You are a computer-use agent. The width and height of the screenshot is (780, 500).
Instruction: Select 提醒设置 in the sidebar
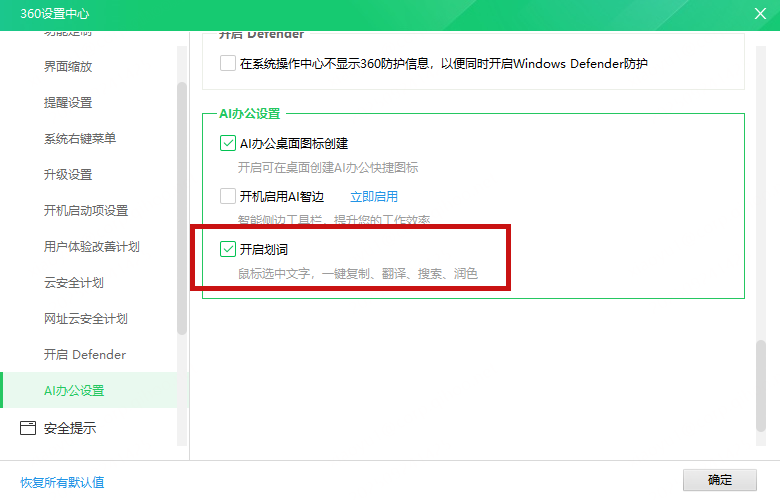68,103
